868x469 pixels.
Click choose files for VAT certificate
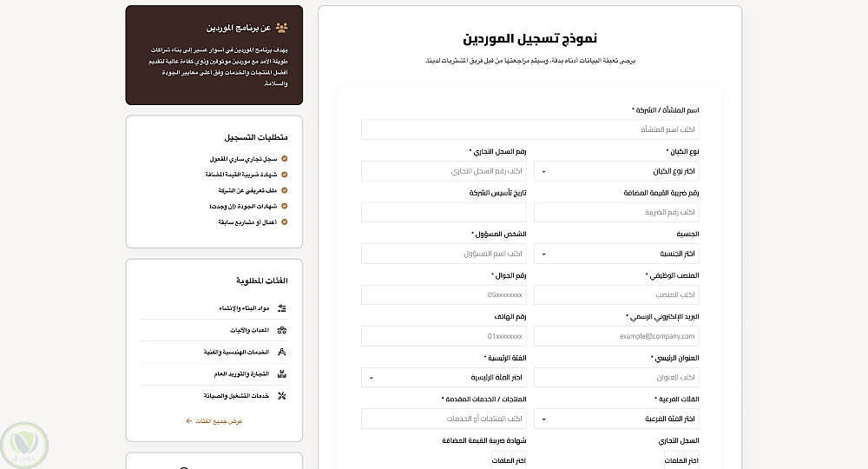click(x=509, y=460)
